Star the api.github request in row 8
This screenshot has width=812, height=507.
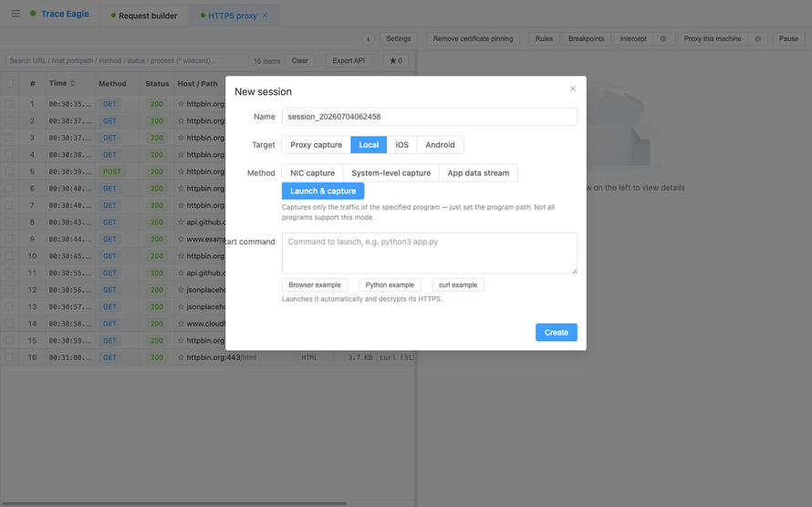tap(182, 222)
